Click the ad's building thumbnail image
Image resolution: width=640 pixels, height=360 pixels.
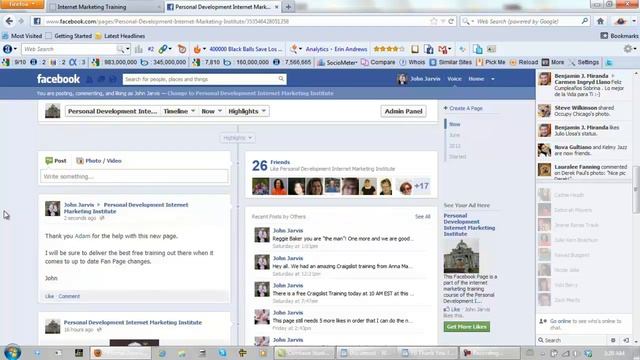tap(461, 256)
